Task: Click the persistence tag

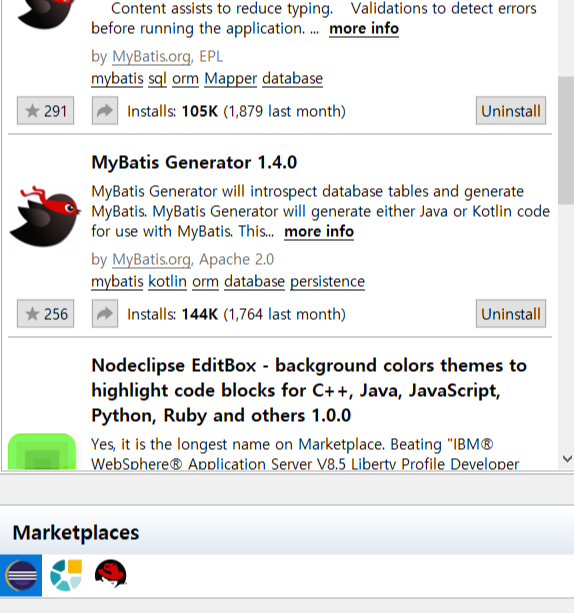Action: point(327,281)
